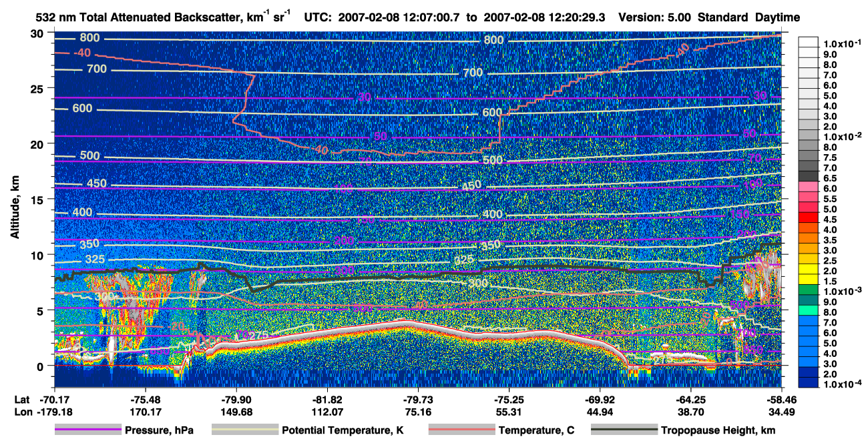Click latitude value -69.92
The image size is (868, 445).
pyautogui.click(x=600, y=400)
